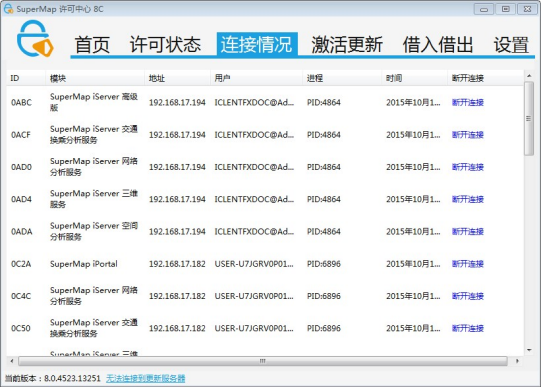Disconnect the 0ACF connection

468,135
